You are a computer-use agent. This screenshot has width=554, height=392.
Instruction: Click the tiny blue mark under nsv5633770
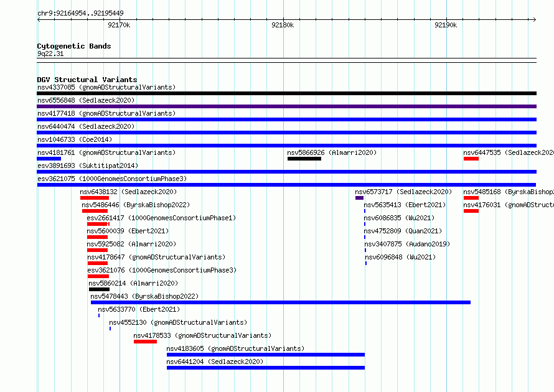click(99, 315)
